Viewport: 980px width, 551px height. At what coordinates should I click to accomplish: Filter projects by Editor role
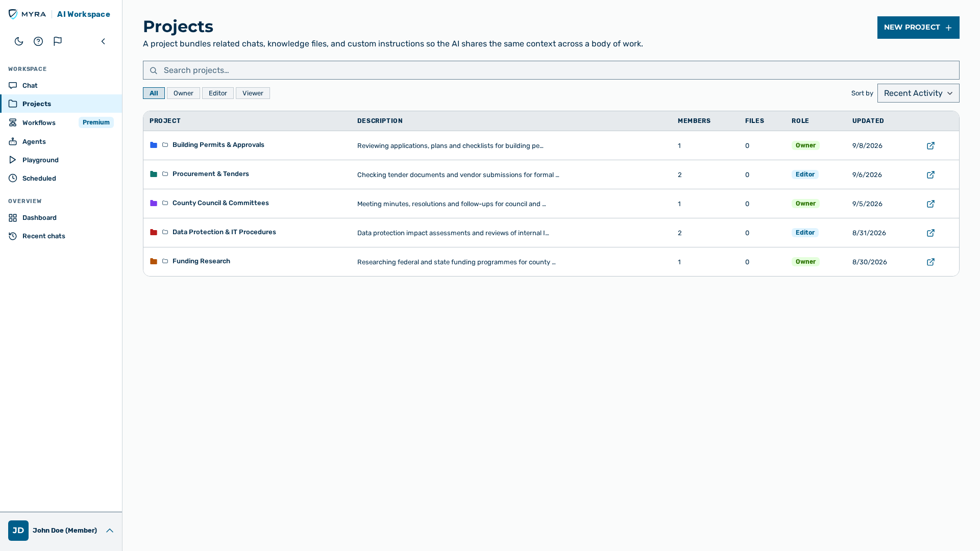(x=218, y=93)
